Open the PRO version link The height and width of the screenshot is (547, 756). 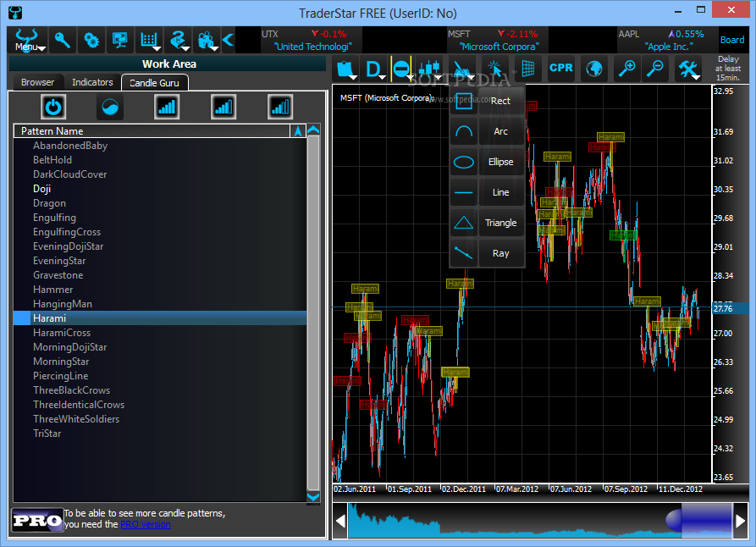tap(145, 524)
